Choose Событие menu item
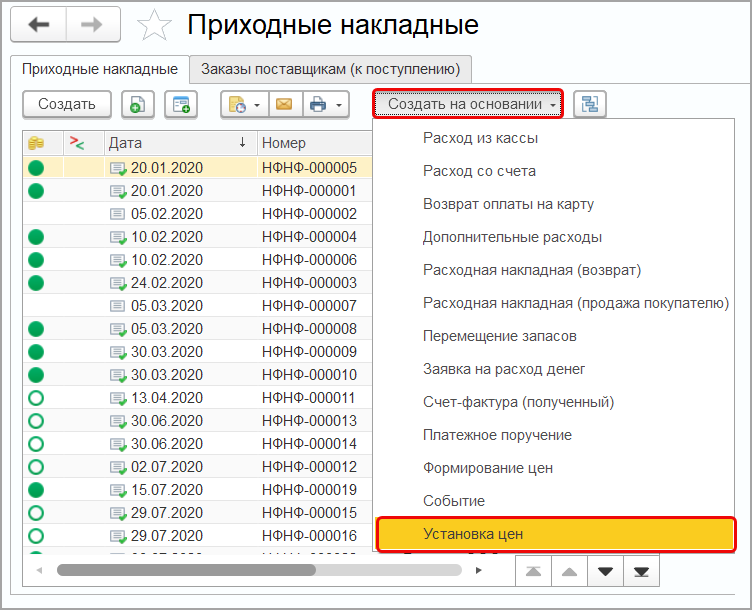This screenshot has height=610, width=752. point(454,501)
